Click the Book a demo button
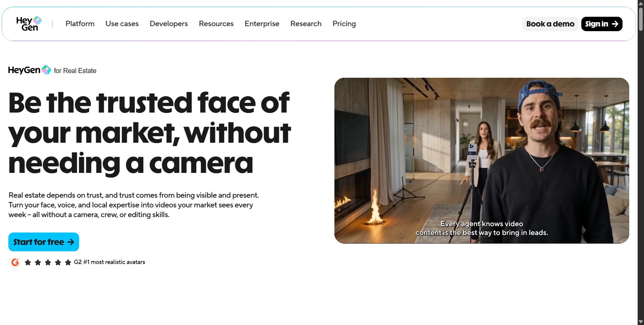Screen dimensions: 644x325 tap(550, 24)
